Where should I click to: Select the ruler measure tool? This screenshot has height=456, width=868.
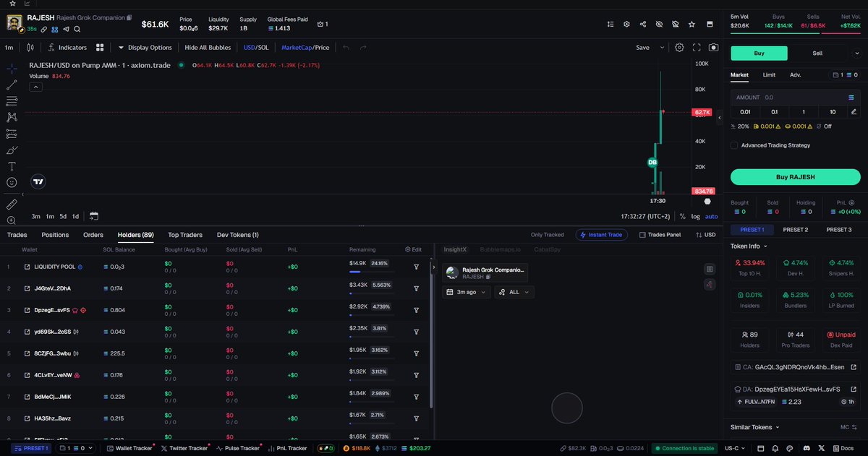point(12,205)
